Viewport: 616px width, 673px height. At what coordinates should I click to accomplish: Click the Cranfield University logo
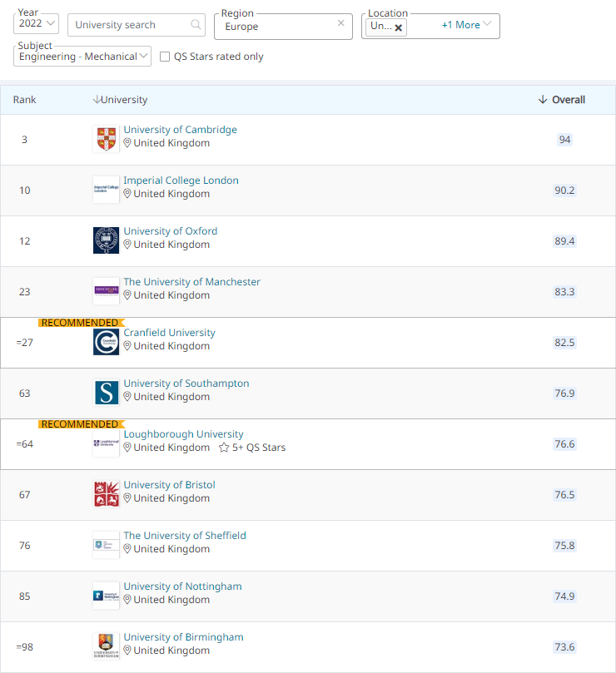106,342
